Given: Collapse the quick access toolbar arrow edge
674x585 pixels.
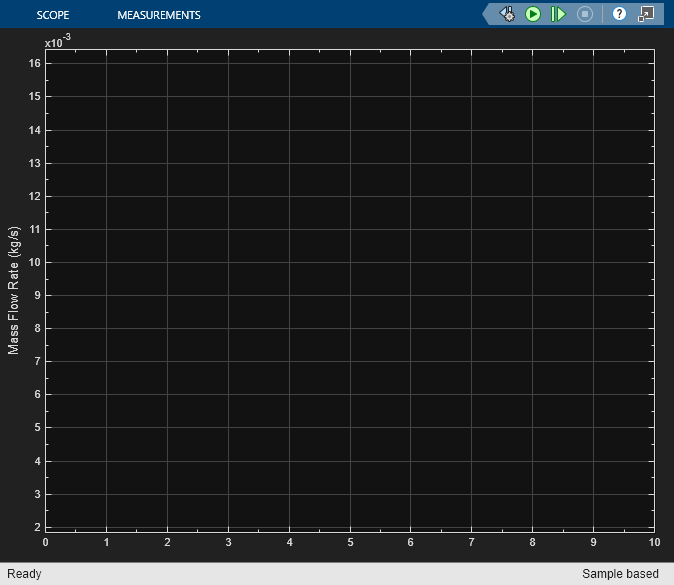Looking at the screenshot, I should click(488, 14).
